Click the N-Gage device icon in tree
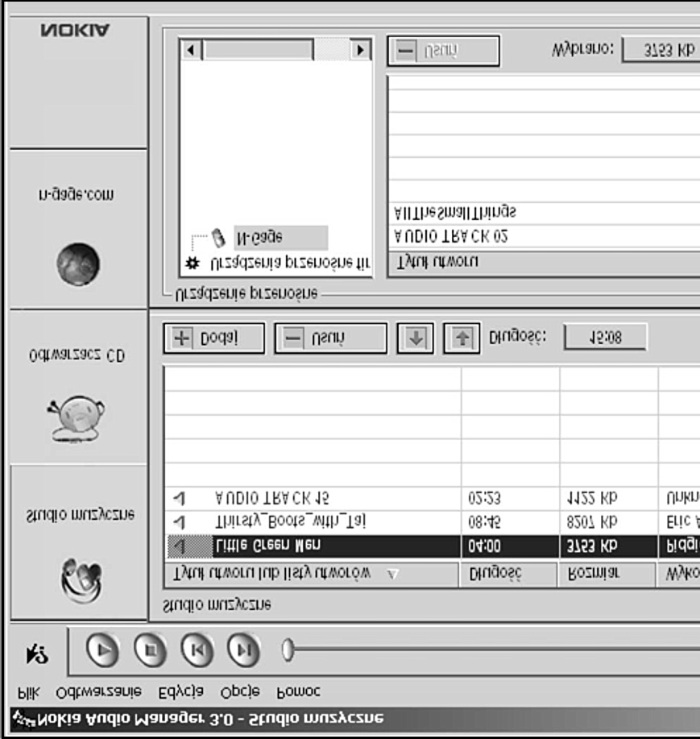Viewport: 700px width, 739px height. coord(218,238)
